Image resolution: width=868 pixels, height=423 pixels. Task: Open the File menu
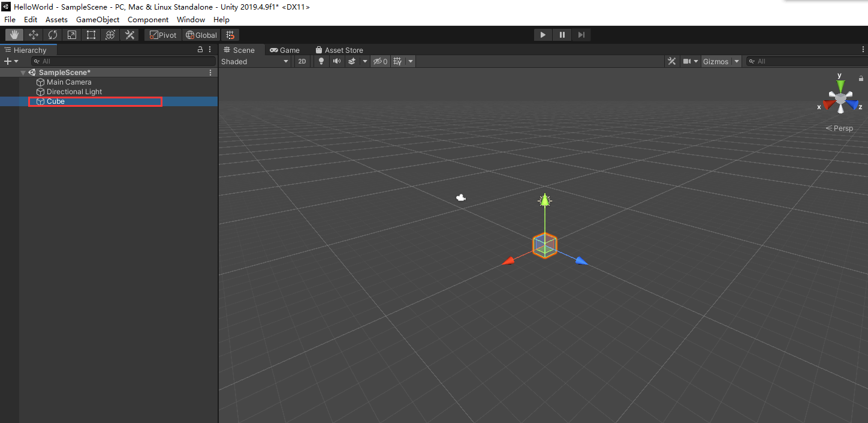[10, 19]
